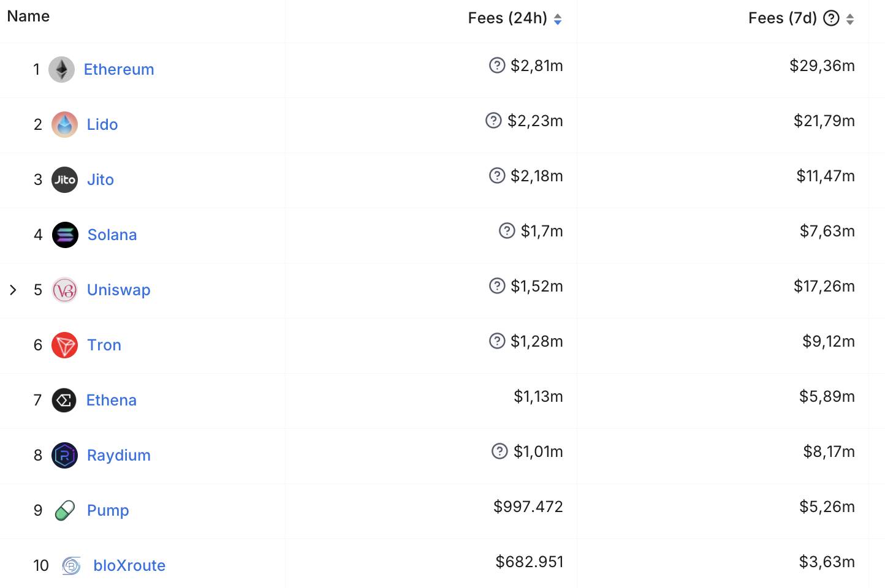Click the Name column header

[x=28, y=17]
